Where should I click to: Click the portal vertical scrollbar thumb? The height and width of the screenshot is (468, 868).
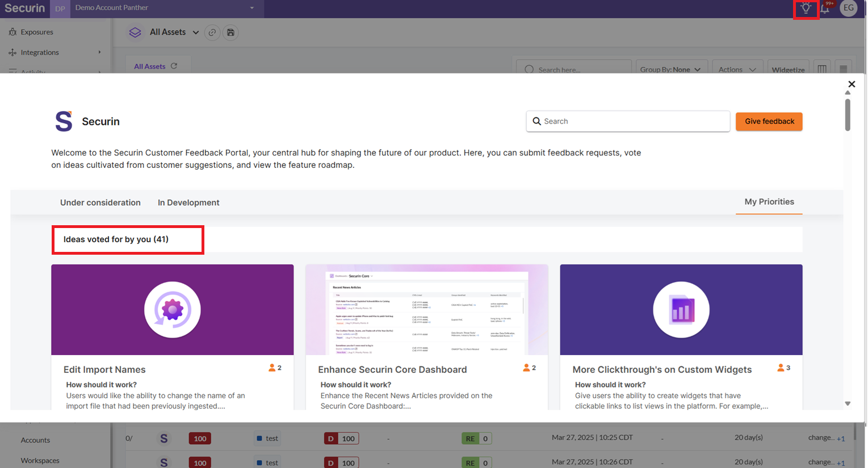pos(848,115)
